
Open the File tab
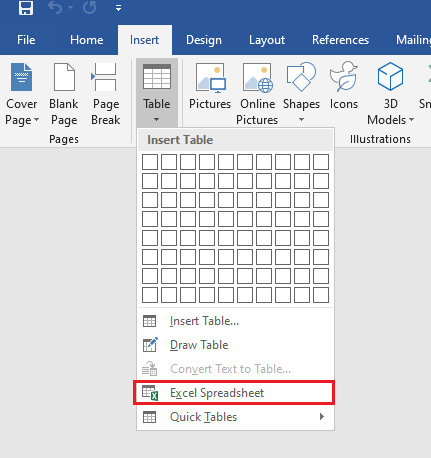click(x=26, y=40)
